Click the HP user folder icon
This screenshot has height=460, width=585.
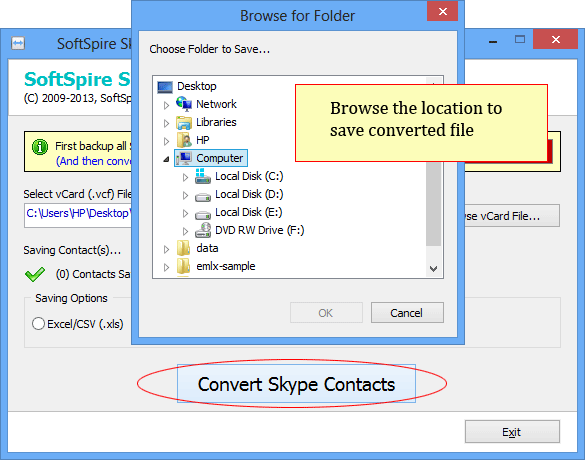coord(184,140)
